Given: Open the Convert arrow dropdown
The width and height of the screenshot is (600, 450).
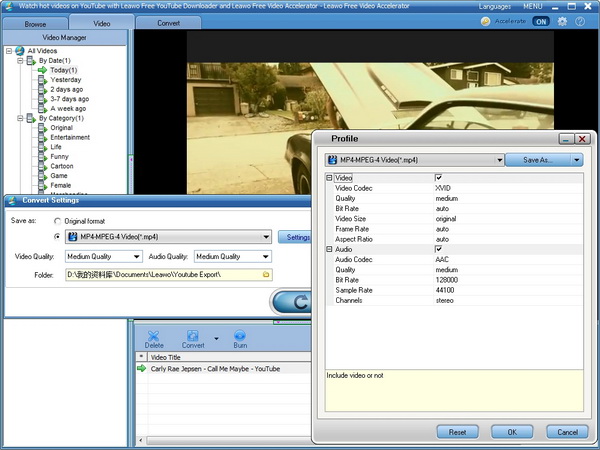Looking at the screenshot, I should point(217,339).
